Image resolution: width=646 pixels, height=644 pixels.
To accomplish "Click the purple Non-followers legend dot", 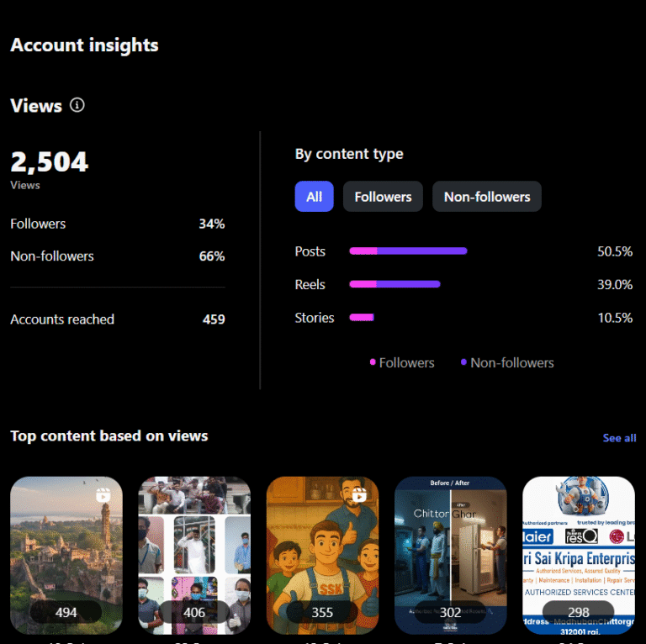I will [x=463, y=362].
